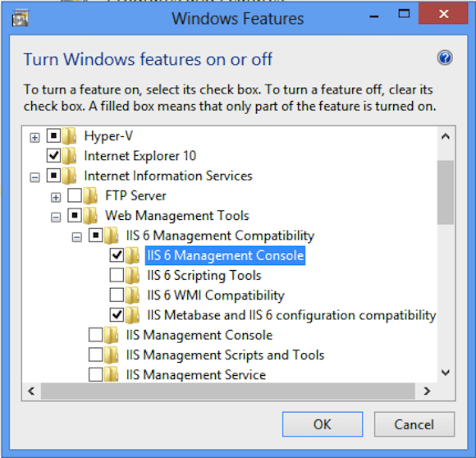Click the OK button
This screenshot has height=458, width=476.
pyautogui.click(x=323, y=424)
